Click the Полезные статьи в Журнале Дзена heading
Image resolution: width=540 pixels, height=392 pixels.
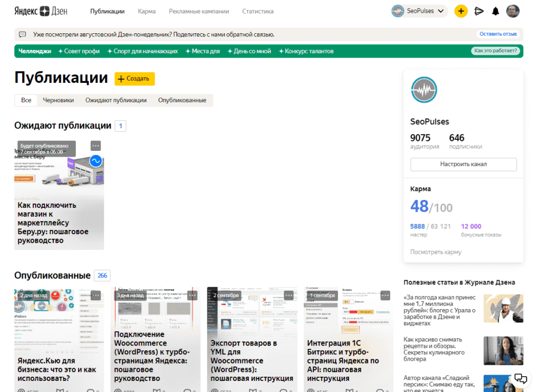coord(459,282)
